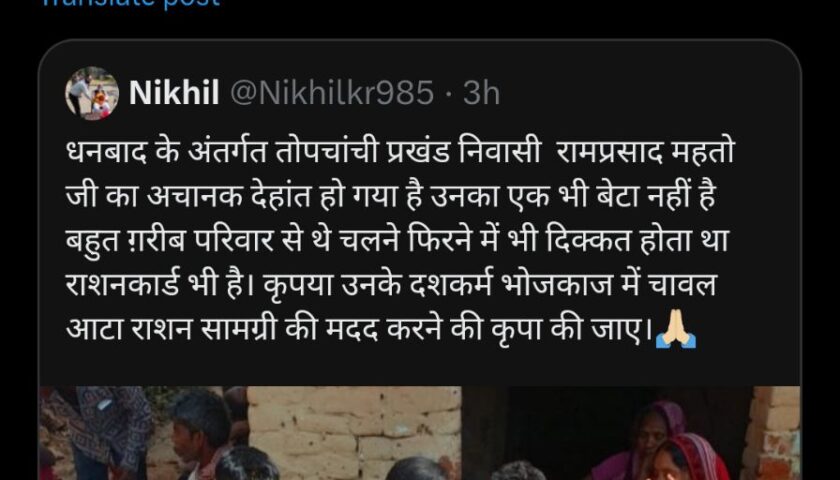Click the mud brick wall in the photo
This screenshot has width=840, height=480.
(x=354, y=424)
